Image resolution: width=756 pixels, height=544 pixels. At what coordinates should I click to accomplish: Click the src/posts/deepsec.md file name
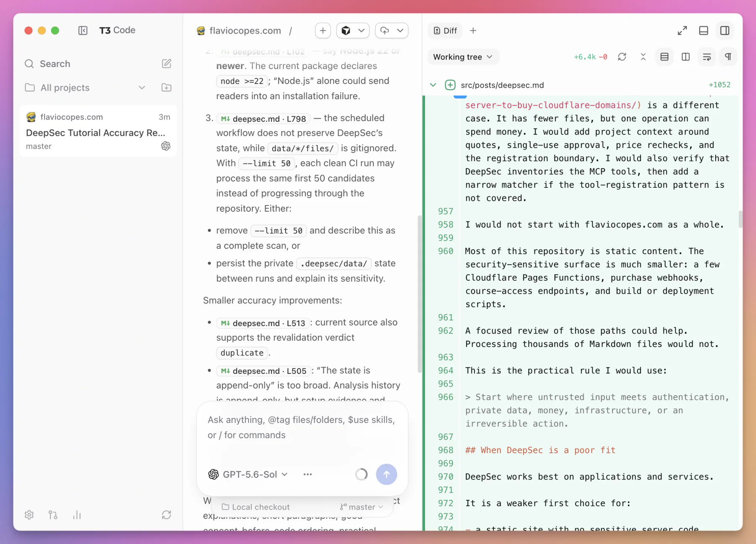point(502,85)
